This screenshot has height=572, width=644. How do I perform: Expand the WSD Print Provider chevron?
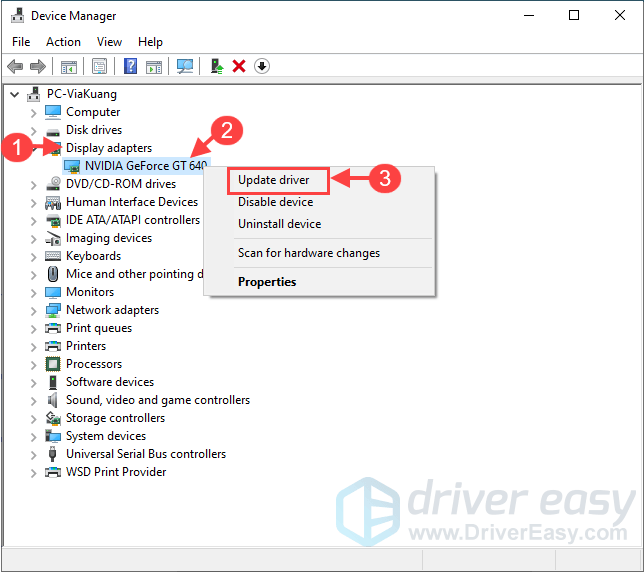(34, 473)
